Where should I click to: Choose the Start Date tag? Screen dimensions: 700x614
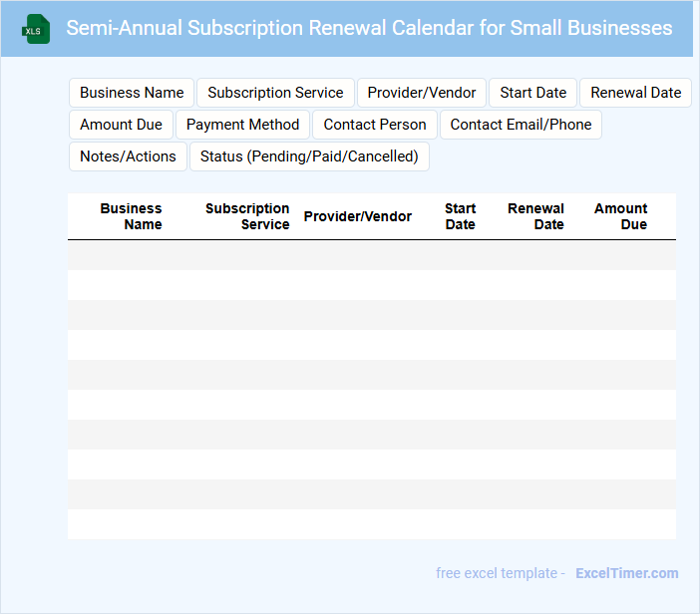coord(532,93)
